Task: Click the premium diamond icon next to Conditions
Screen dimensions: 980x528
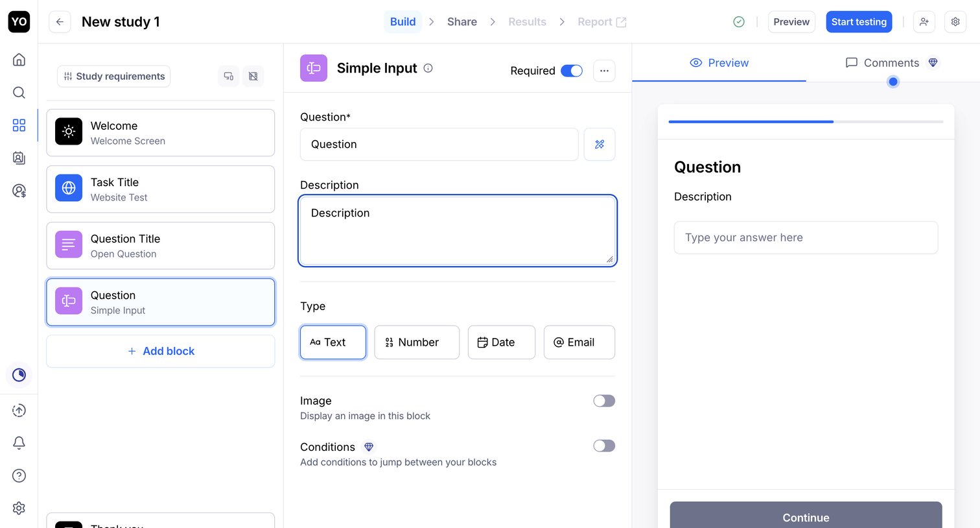Action: tap(369, 447)
